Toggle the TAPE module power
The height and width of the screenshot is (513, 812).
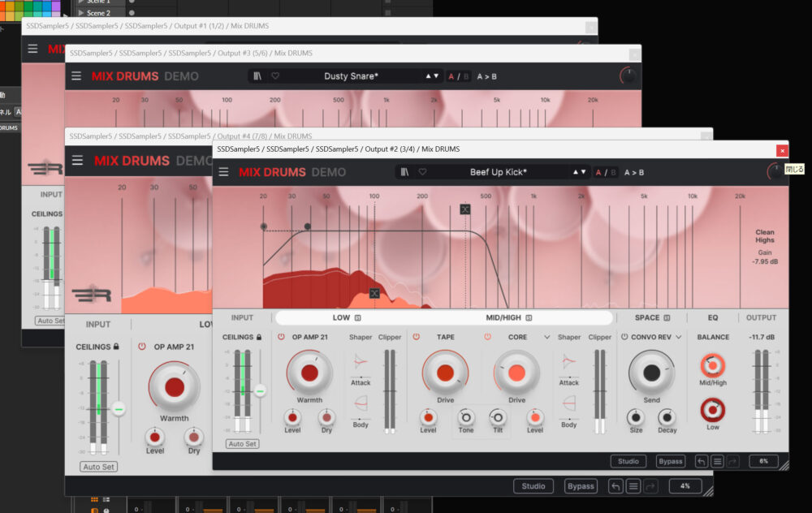coord(416,337)
